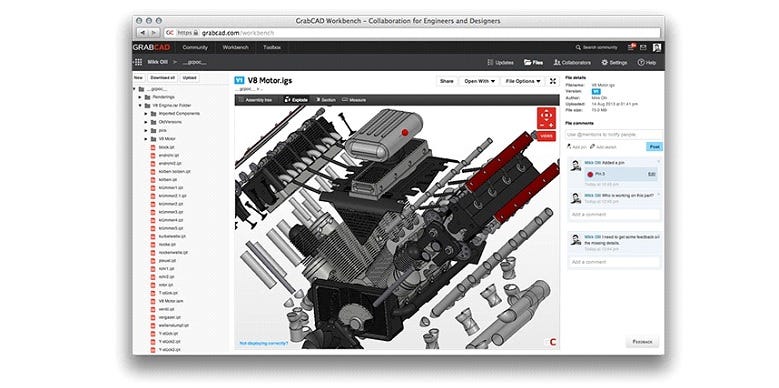Viewport: 779px width, 388px height.
Task: Open the Open With dropdown
Action: (x=479, y=81)
